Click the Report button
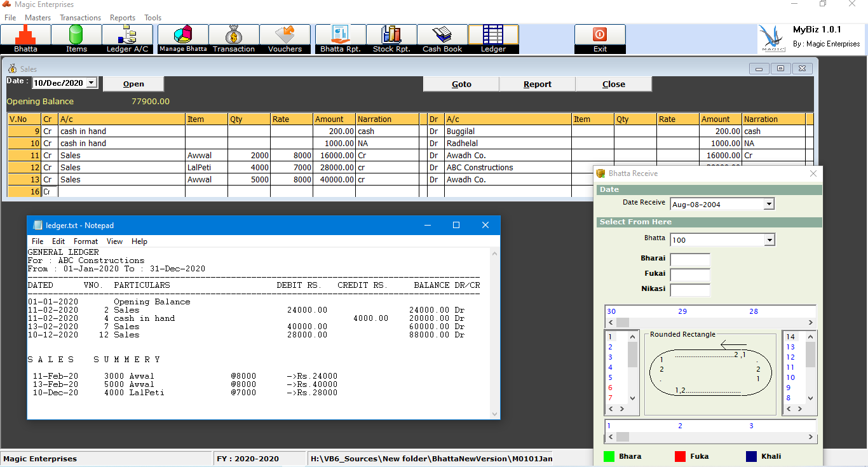This screenshot has height=467, width=868. pyautogui.click(x=538, y=84)
